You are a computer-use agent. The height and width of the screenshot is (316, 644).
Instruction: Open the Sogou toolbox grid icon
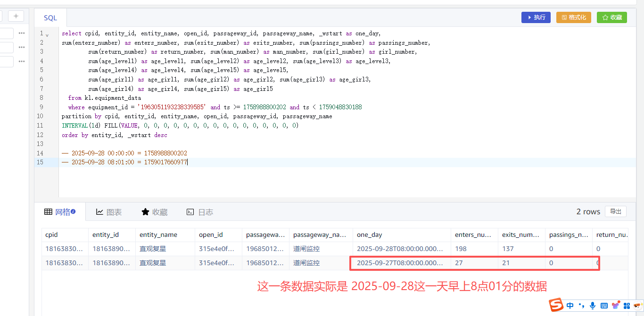click(627, 306)
